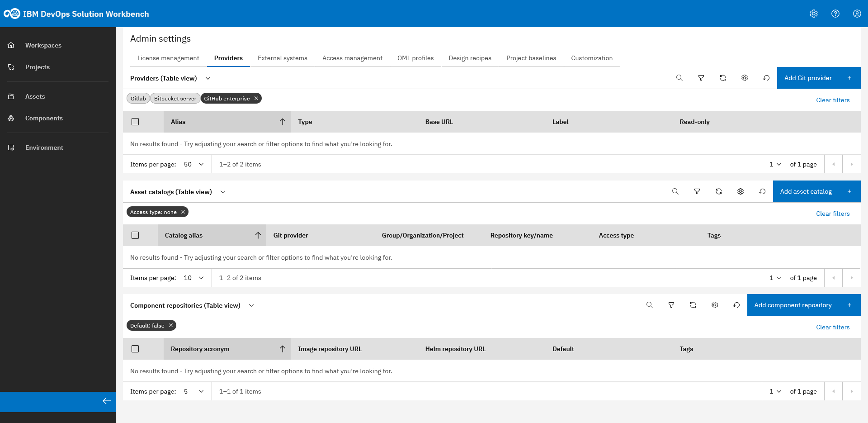Open filter for Providers table
The image size is (868, 423).
click(701, 78)
